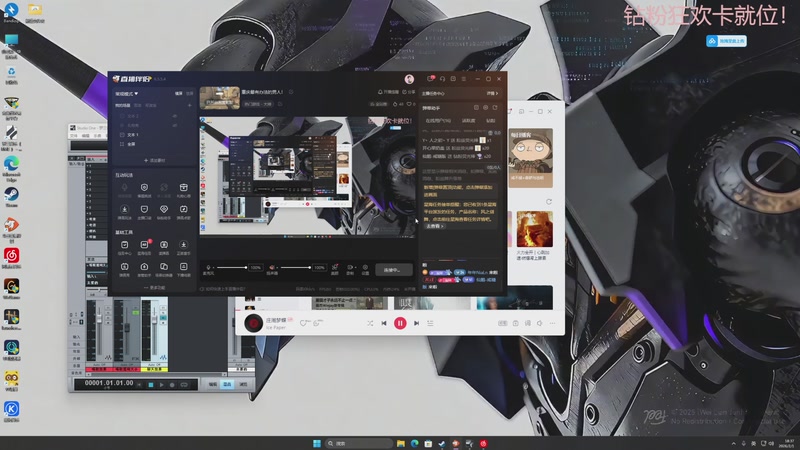Open the settings gear in the live companion bar

pos(365,267)
